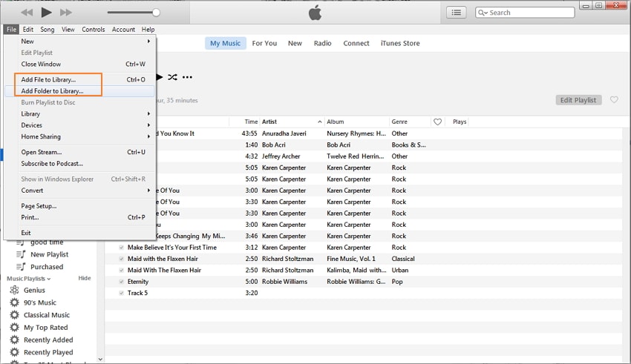This screenshot has height=364, width=631.
Task: Select the Jeffrey Archer artist cell
Action: tap(281, 156)
